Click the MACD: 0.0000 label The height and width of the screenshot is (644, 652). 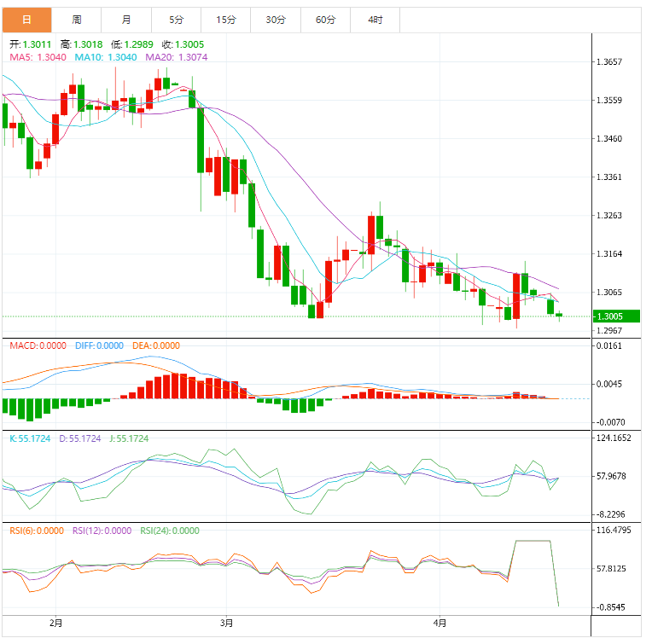tap(38, 345)
